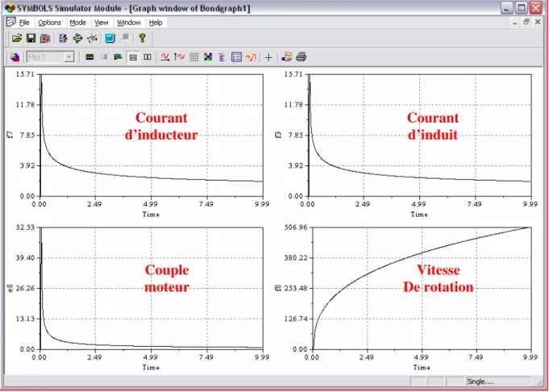Toggle vertical split layout icon
The width and height of the screenshot is (549, 392).
pyautogui.click(x=148, y=57)
